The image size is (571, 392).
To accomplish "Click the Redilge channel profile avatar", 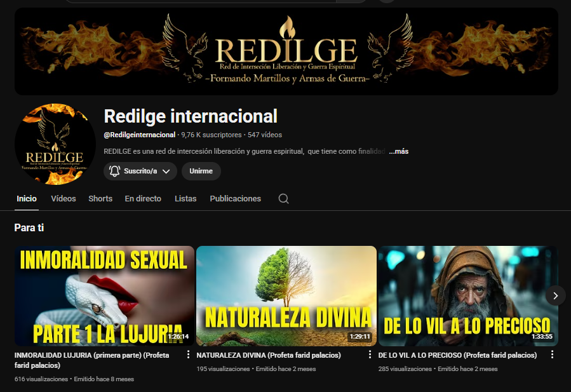I will click(x=55, y=144).
